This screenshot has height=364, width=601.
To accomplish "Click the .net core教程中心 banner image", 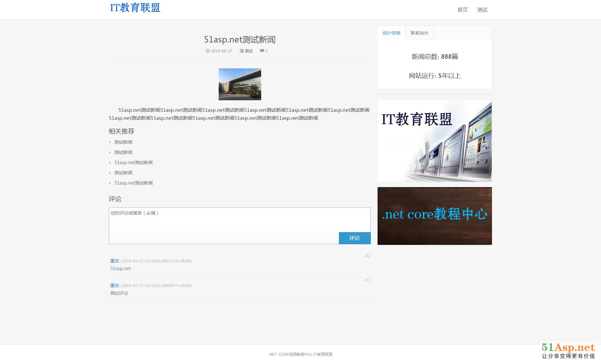I will click(435, 216).
